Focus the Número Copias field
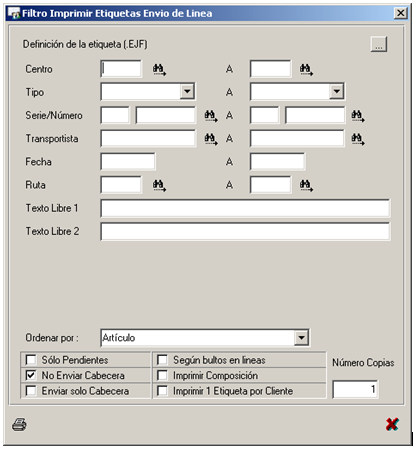The width and height of the screenshot is (415, 450). (x=355, y=389)
